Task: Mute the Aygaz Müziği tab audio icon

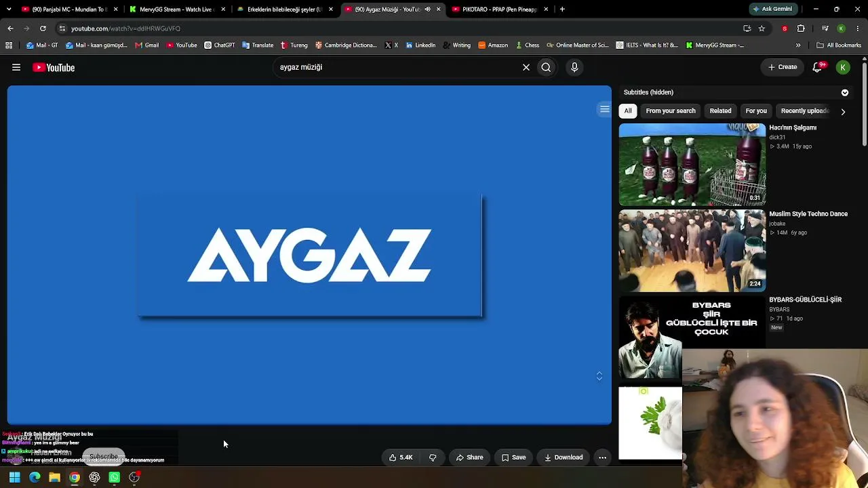Action: pos(427,9)
